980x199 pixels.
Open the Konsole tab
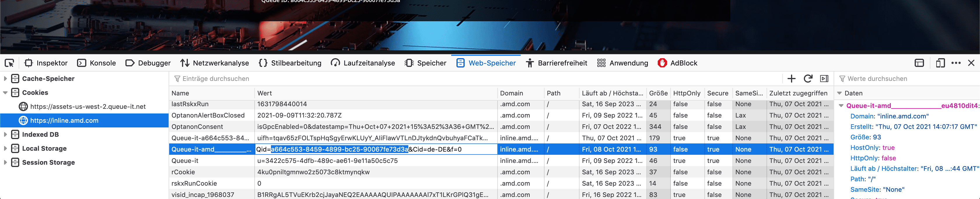(x=97, y=63)
